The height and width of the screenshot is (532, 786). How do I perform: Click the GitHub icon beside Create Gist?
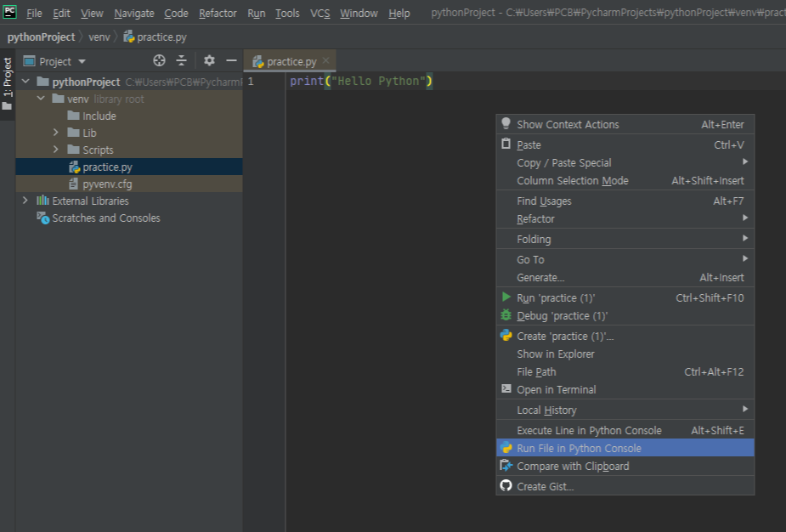(506, 485)
